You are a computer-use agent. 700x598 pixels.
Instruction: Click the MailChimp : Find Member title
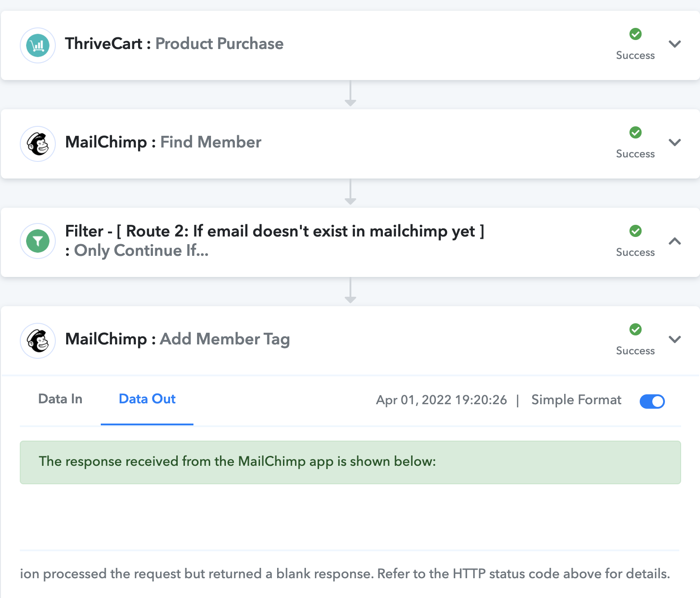pyautogui.click(x=163, y=143)
